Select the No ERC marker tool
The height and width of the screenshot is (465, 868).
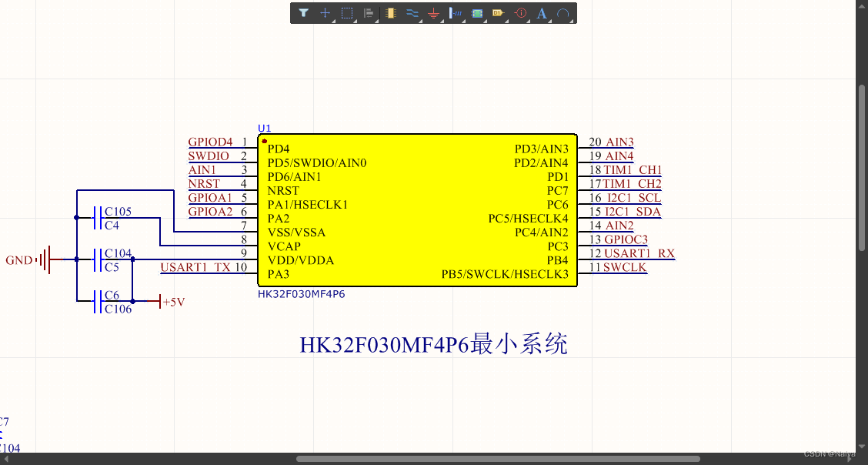520,13
